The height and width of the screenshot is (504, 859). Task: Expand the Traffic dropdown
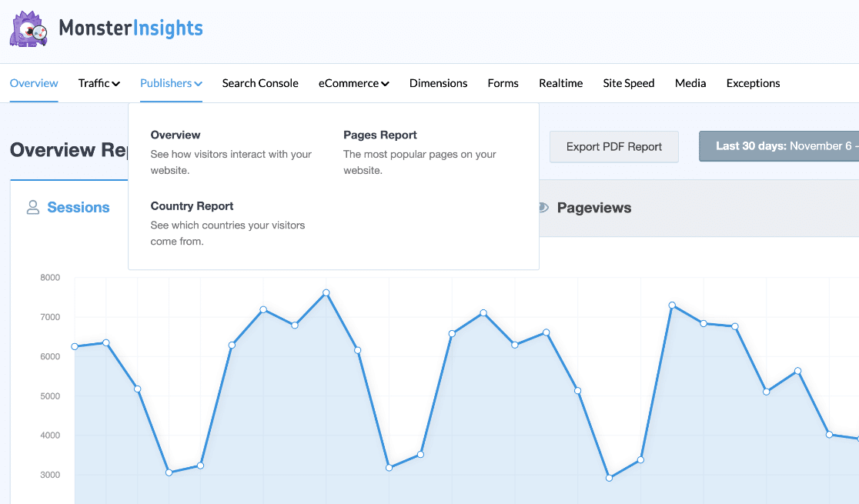(99, 82)
